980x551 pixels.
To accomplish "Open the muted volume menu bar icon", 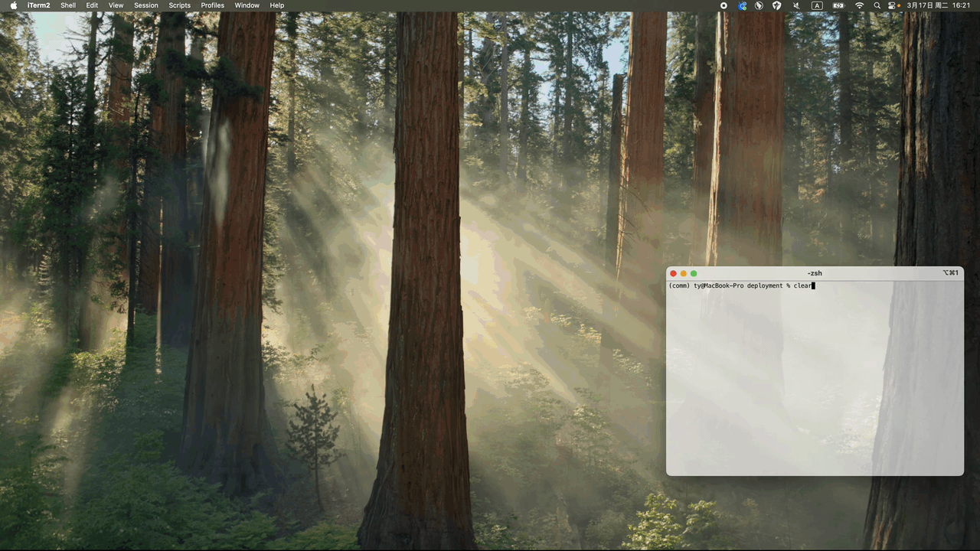I will click(x=796, y=5).
